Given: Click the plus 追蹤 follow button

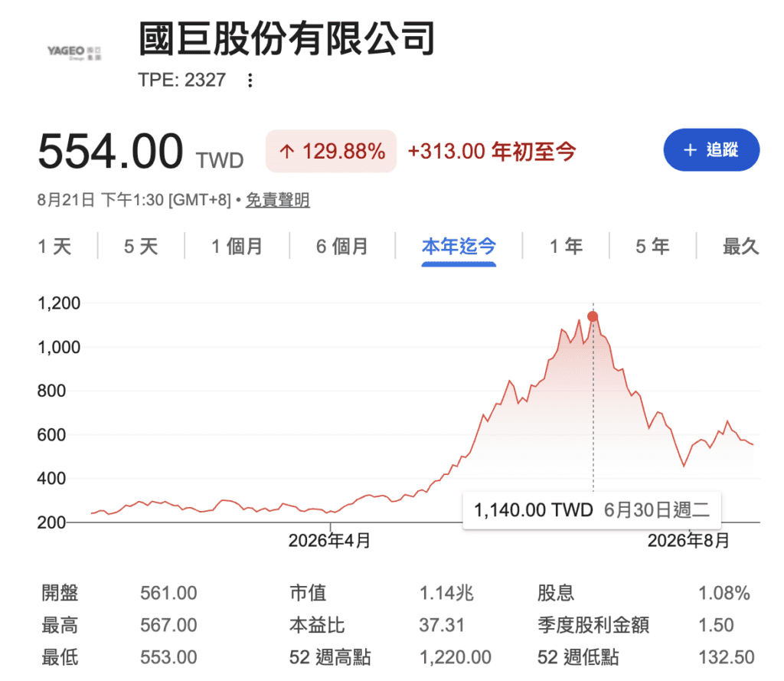Looking at the screenshot, I should coord(711,149).
